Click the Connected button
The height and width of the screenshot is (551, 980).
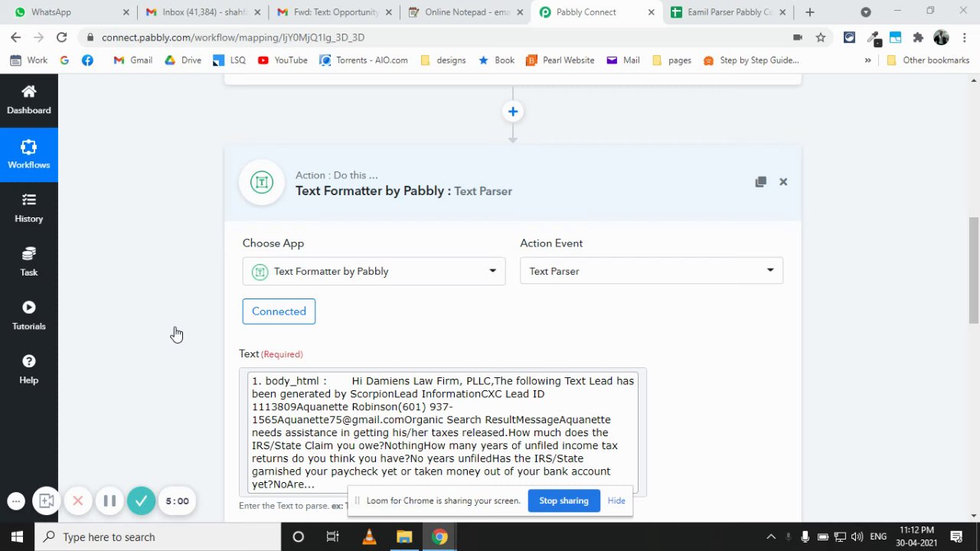coord(279,311)
